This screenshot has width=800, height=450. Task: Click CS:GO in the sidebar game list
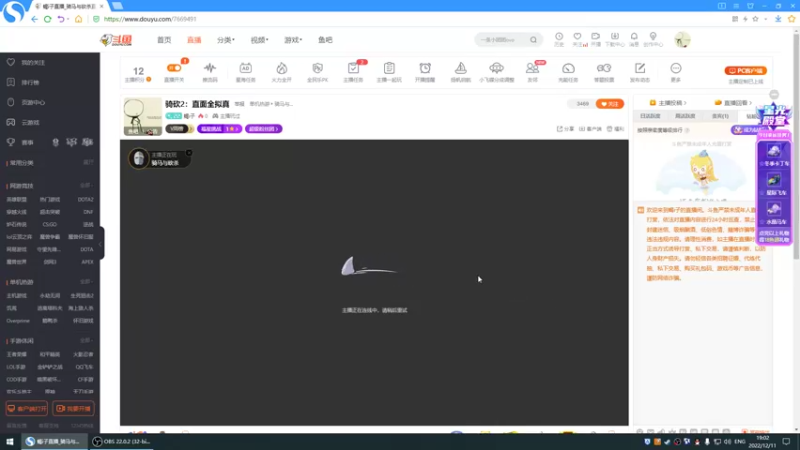tap(49, 224)
